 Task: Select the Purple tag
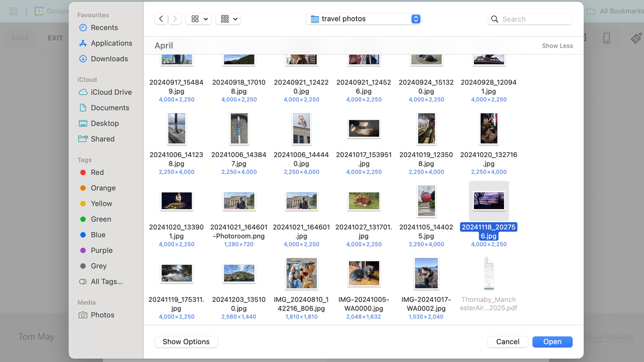coord(96,250)
